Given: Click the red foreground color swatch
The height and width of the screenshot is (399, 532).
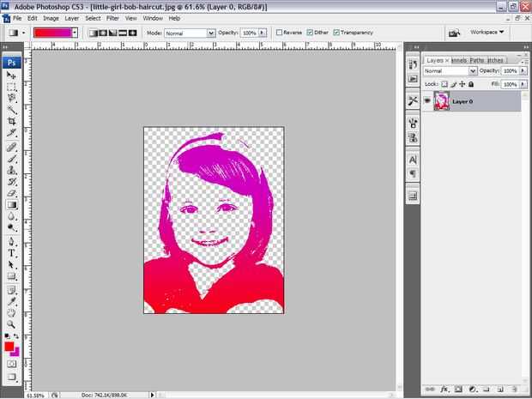Looking at the screenshot, I should [x=9, y=348].
